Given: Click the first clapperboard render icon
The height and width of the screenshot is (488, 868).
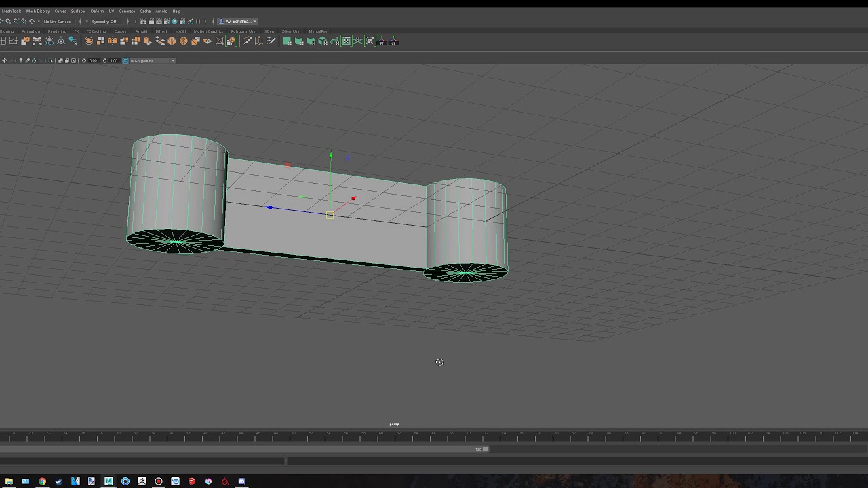Looking at the screenshot, I should pos(143,22).
